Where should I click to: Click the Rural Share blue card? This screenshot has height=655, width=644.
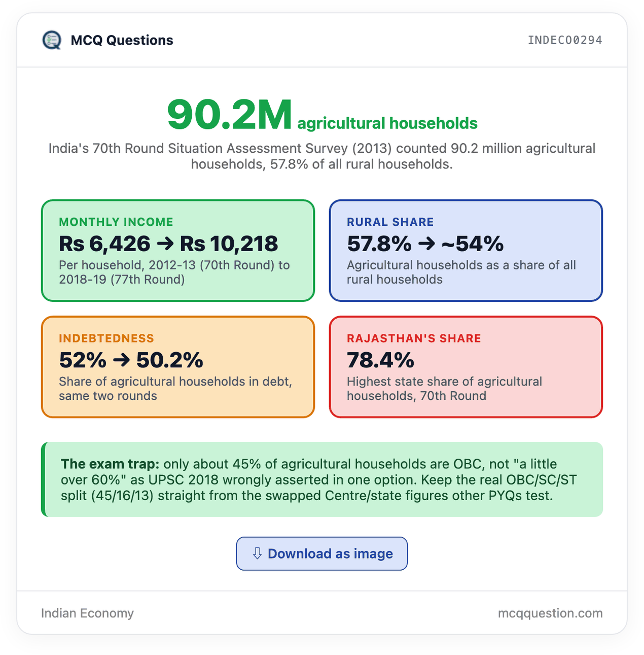[x=466, y=251]
